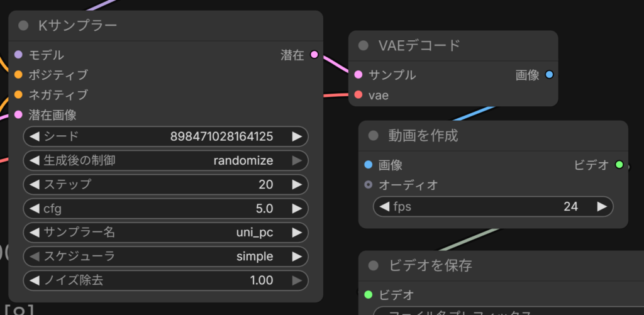Decrease the cfg value with left arrow
This screenshot has width=644, height=315.
pyautogui.click(x=34, y=208)
